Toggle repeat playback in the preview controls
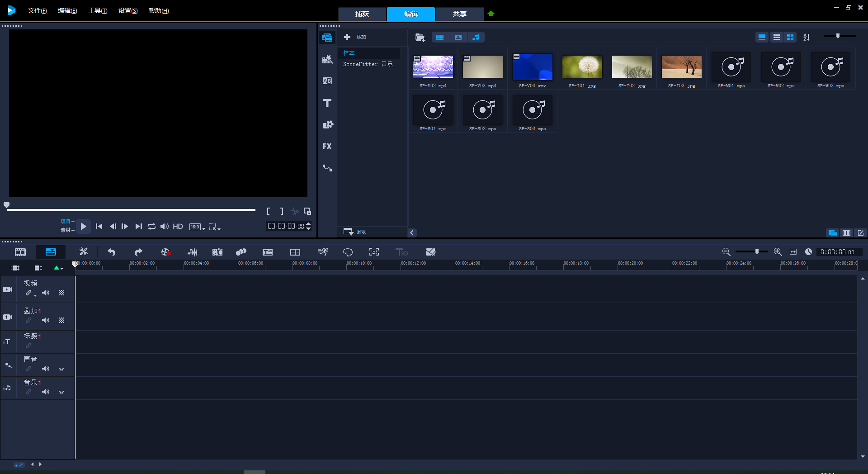Screen dimensions: 868x474 (x=151, y=227)
